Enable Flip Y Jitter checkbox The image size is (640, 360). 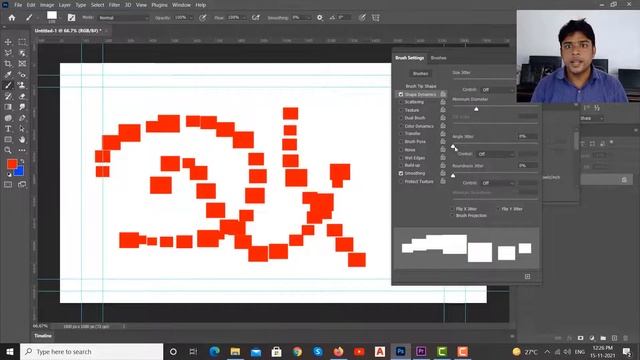pyautogui.click(x=498, y=209)
